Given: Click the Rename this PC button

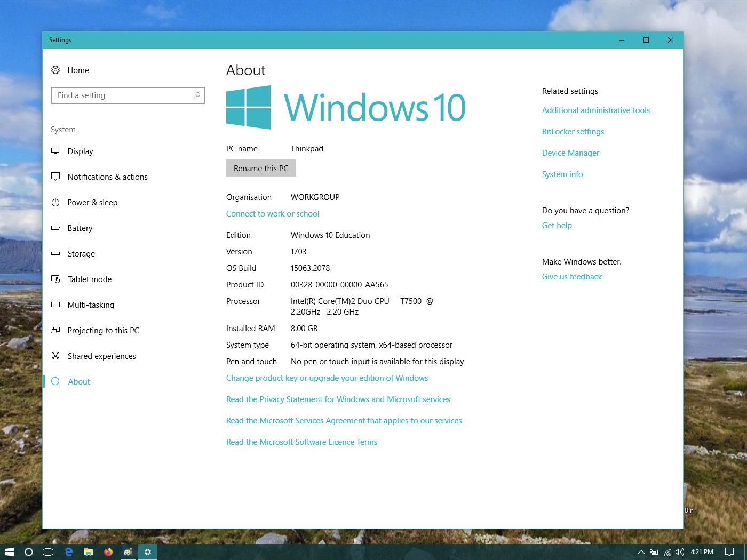Looking at the screenshot, I should click(x=261, y=169).
